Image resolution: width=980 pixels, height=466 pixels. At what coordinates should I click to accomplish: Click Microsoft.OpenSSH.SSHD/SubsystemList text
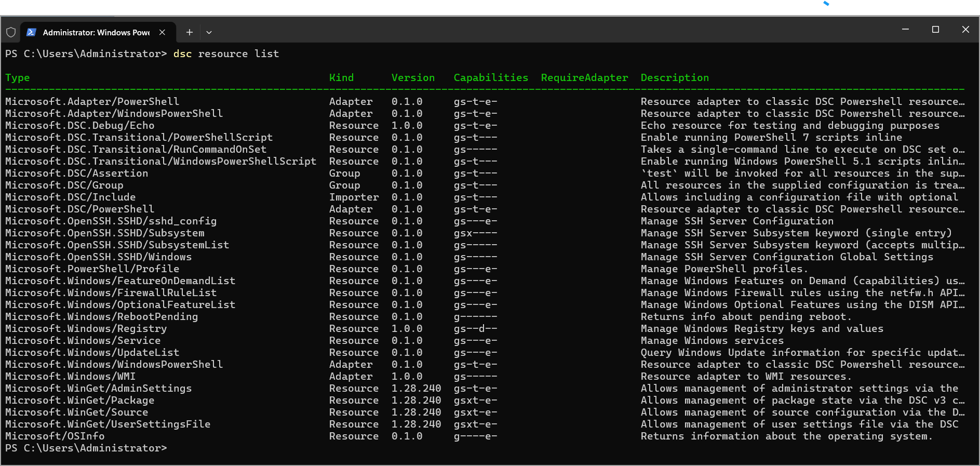point(117,245)
